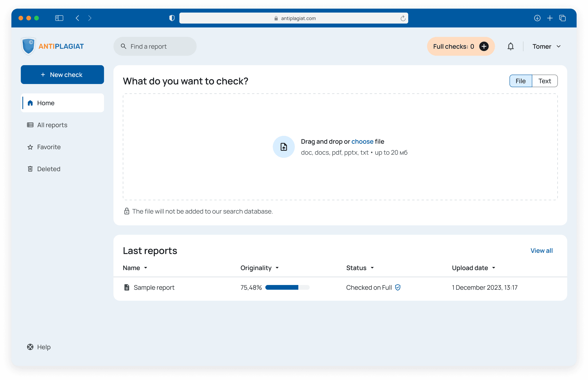Open the Deleted reports section
Screen dimensions: 588x380
tap(49, 169)
